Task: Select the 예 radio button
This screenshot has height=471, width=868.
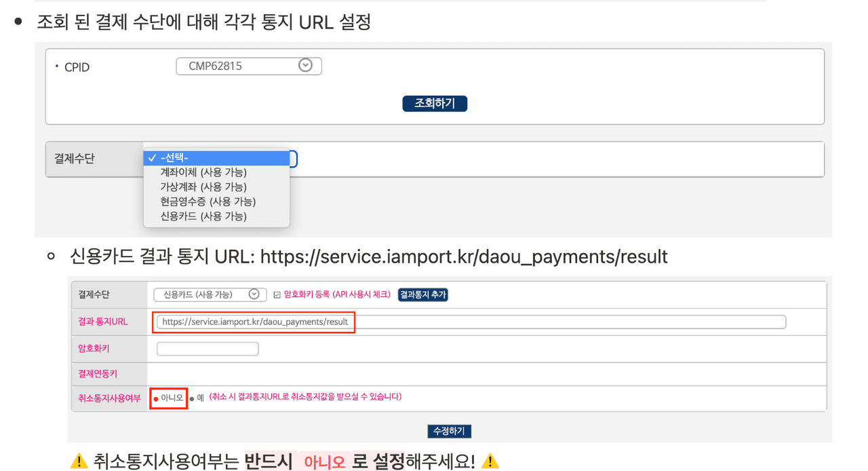Action: pos(192,398)
